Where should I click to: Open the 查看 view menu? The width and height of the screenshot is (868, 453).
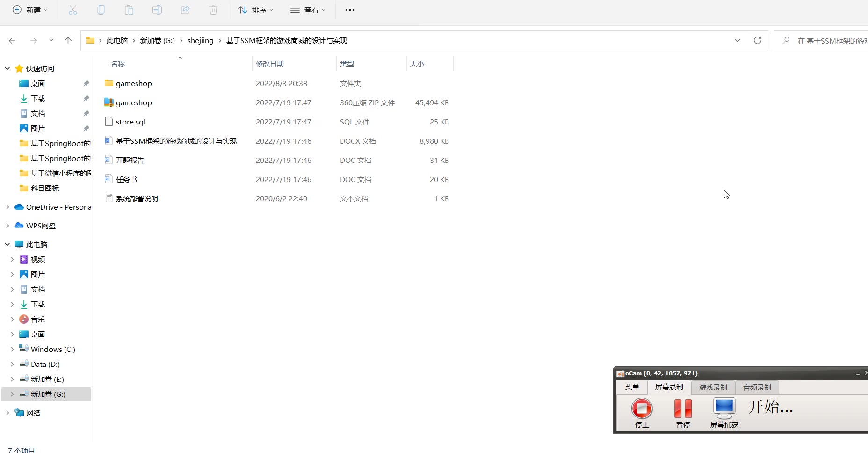(308, 10)
